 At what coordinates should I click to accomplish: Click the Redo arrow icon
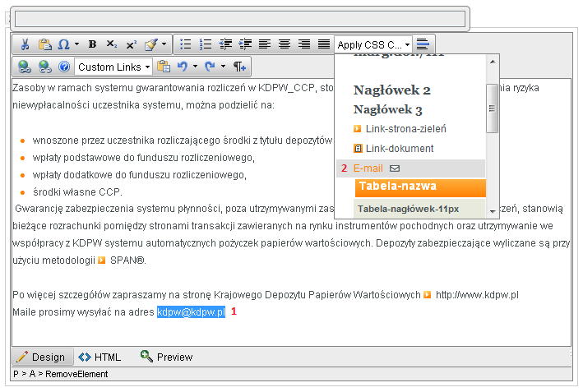(x=210, y=67)
